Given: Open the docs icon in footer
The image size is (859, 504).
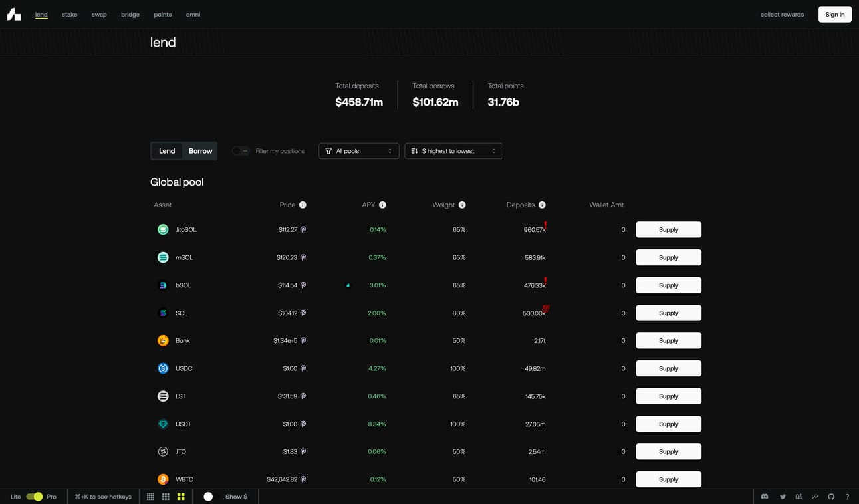Looking at the screenshot, I should tap(799, 497).
